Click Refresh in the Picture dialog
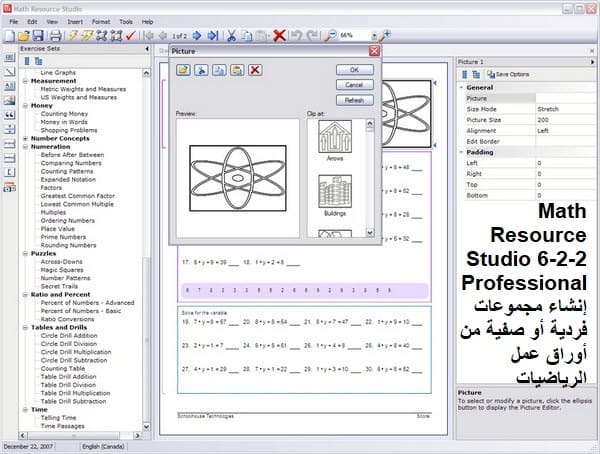This screenshot has height=454, width=600. 355,100
